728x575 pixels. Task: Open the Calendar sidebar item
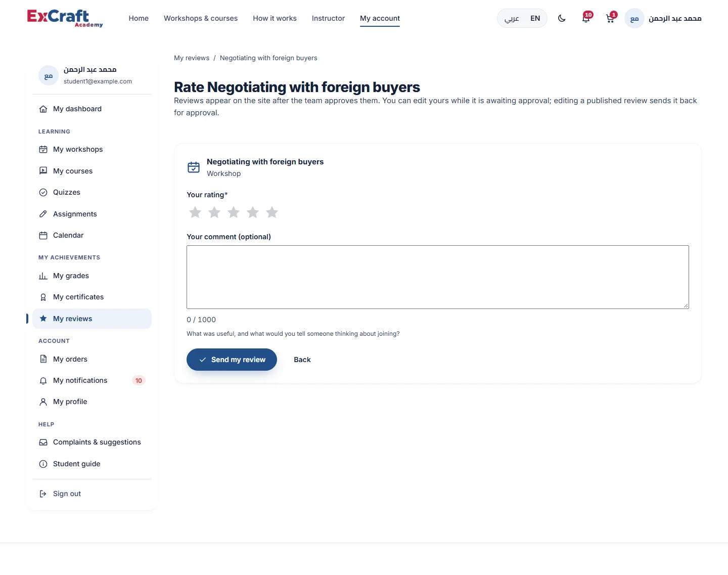tap(92, 235)
